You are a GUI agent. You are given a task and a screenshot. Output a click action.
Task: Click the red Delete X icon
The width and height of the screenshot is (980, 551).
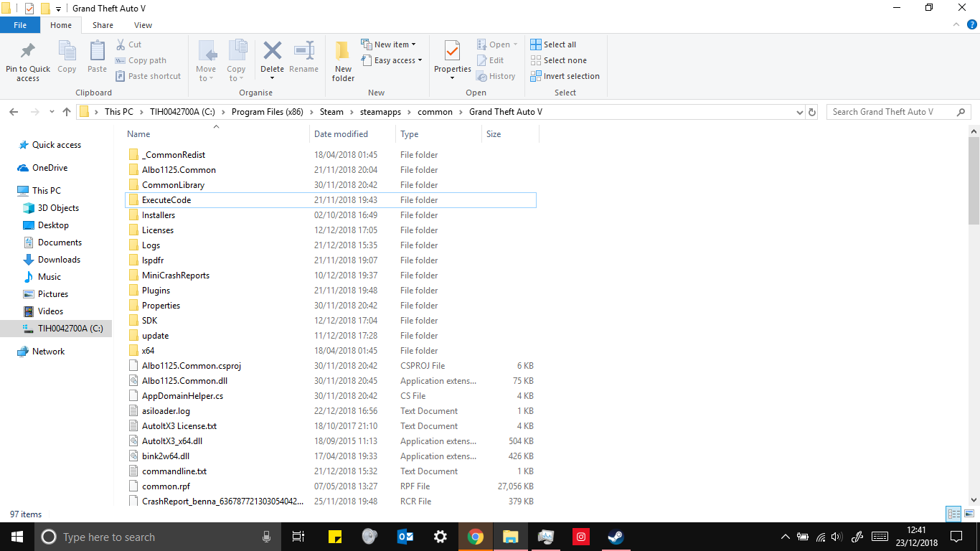point(272,51)
